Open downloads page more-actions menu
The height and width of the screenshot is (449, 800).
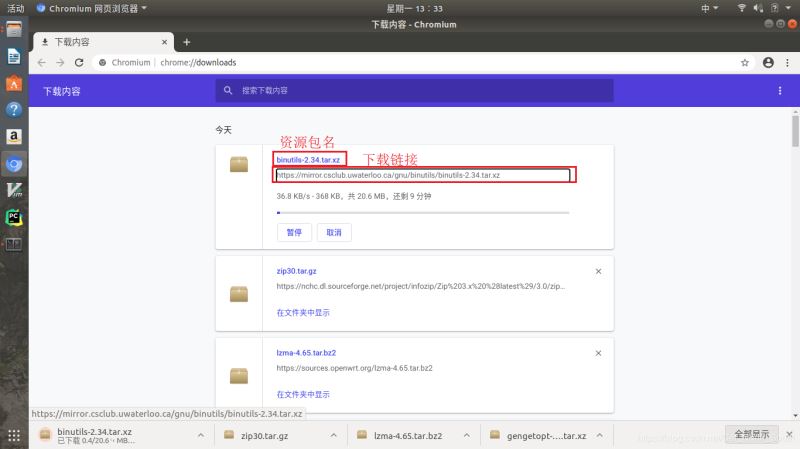[x=779, y=90]
